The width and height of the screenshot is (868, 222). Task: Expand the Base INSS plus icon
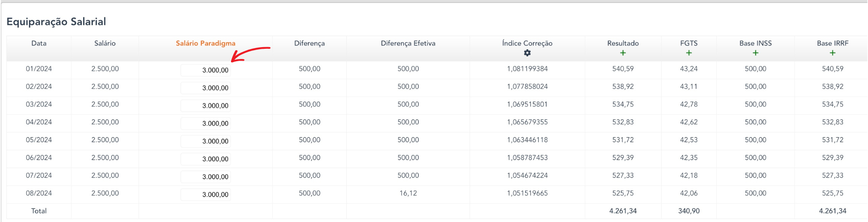755,53
